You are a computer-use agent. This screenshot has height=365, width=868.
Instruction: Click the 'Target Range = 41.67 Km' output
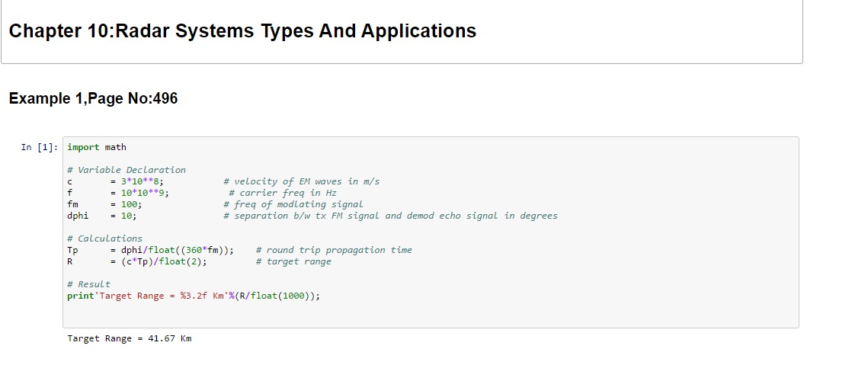click(x=130, y=338)
